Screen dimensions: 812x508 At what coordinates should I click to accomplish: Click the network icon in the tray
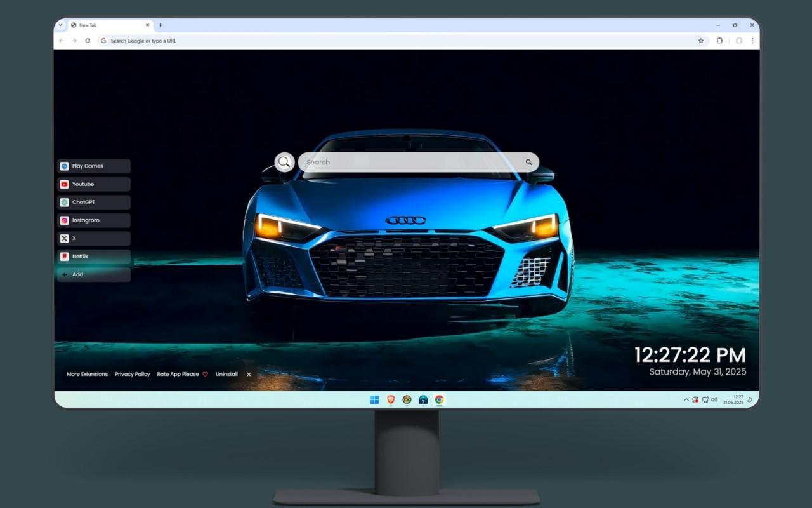pos(705,400)
